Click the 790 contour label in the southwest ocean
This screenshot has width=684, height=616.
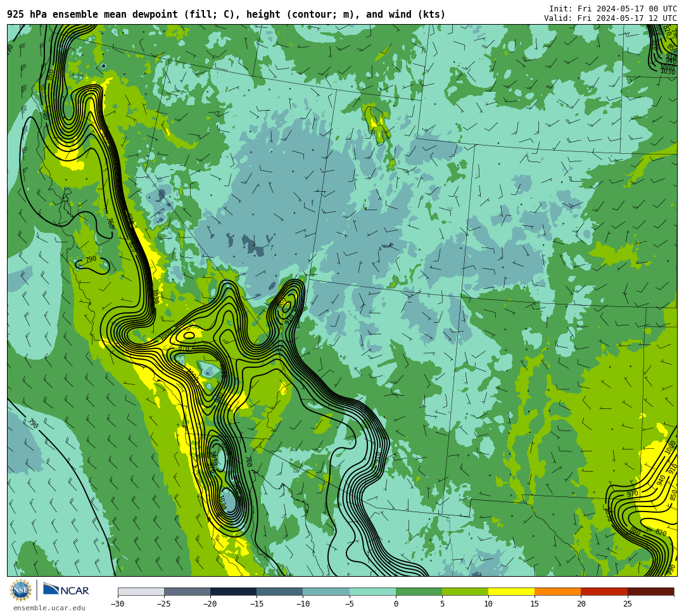click(33, 424)
